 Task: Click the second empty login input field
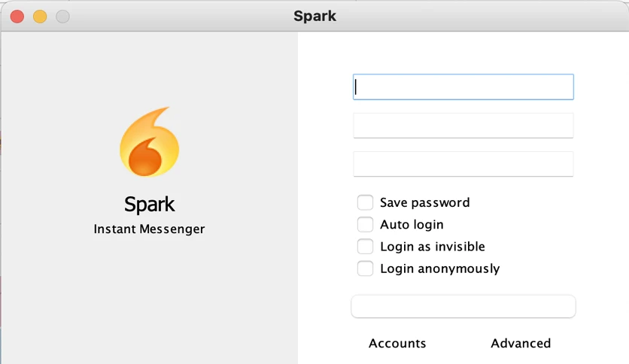pos(463,126)
